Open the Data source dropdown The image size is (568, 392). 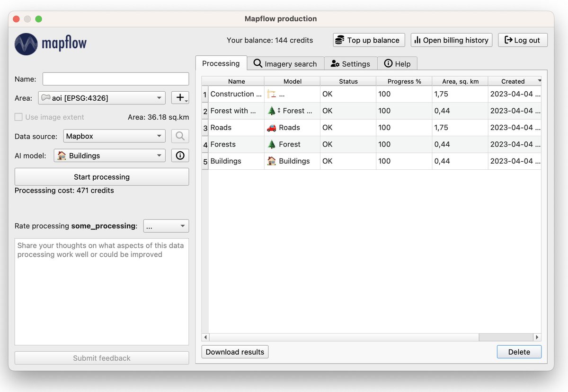(x=114, y=136)
